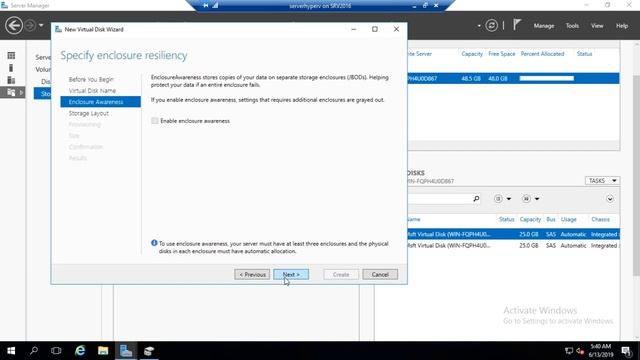Screen dimensions: 640x360
Task: Go to Storage Layout wizard step
Action: tap(89, 113)
